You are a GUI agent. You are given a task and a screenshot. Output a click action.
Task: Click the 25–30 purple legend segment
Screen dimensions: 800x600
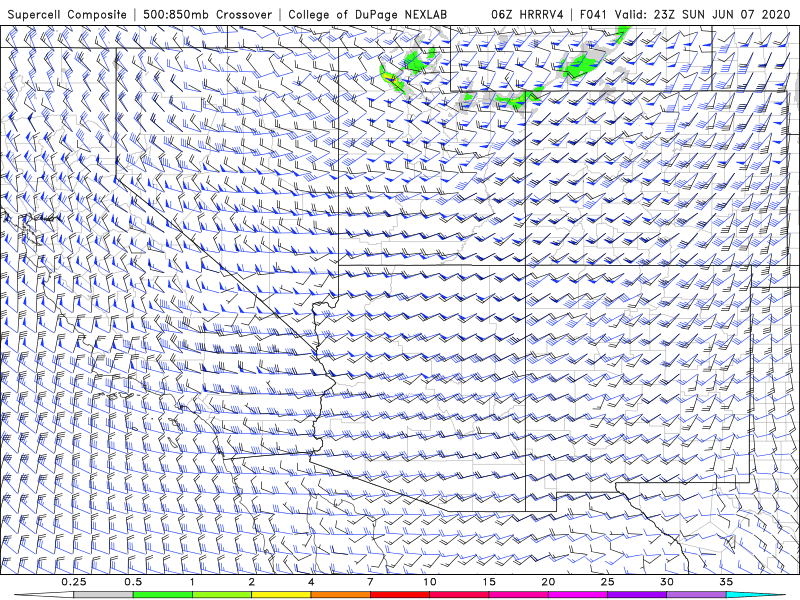(x=637, y=595)
